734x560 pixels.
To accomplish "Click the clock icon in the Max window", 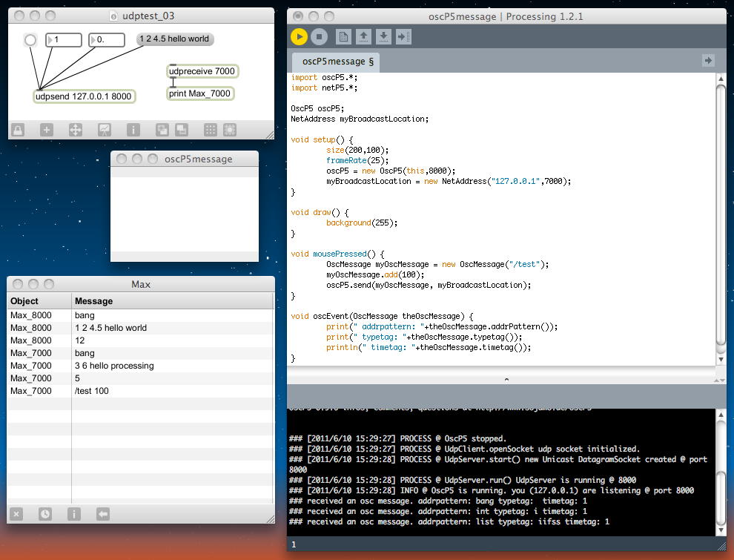I will pos(45,513).
